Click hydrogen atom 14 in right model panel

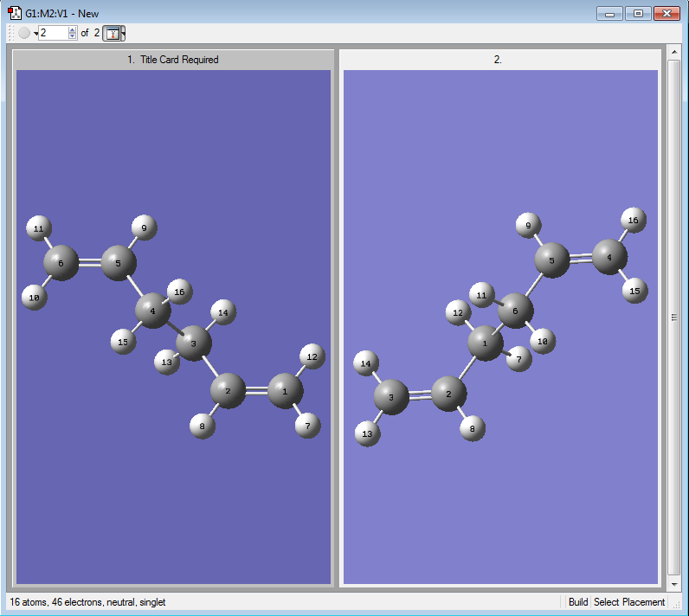(x=366, y=364)
